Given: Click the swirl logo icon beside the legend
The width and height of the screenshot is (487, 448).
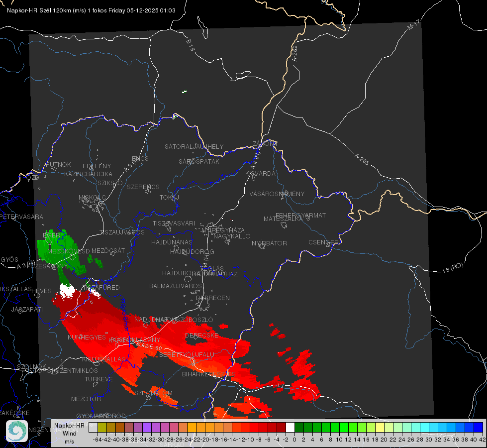Looking at the screenshot, I should point(16,431).
